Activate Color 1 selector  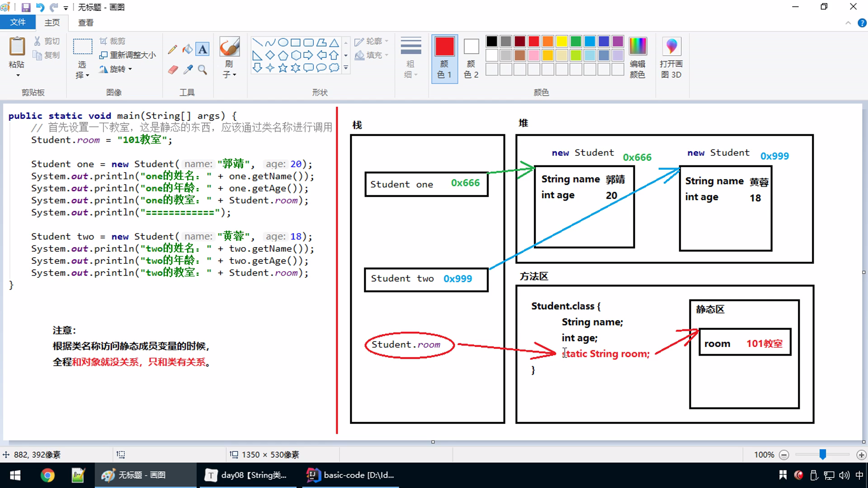pyautogui.click(x=444, y=58)
